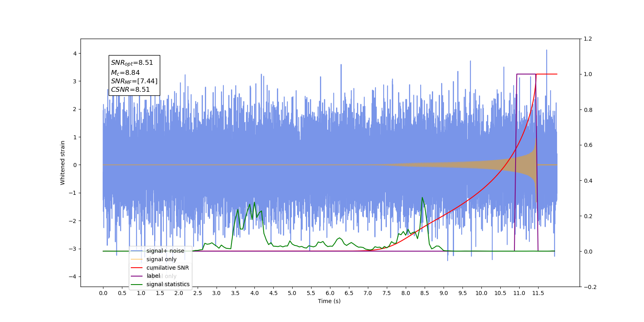Click the x-axis tick label 2.5
The height and width of the screenshot is (322, 644).
point(198,293)
